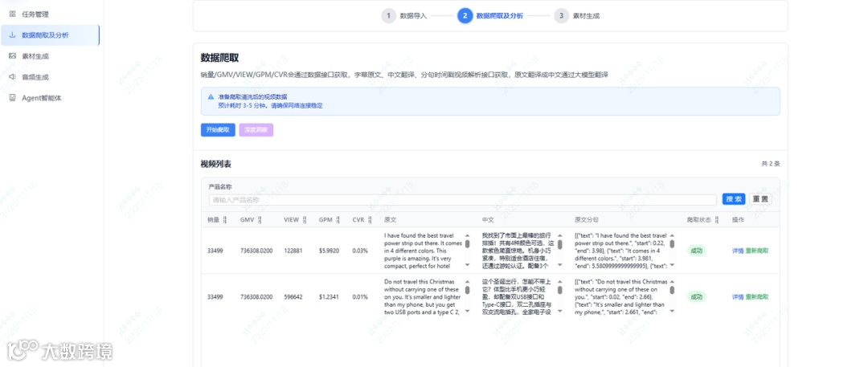Click the 数据导入 step label
The height and width of the screenshot is (367, 868).
(414, 16)
